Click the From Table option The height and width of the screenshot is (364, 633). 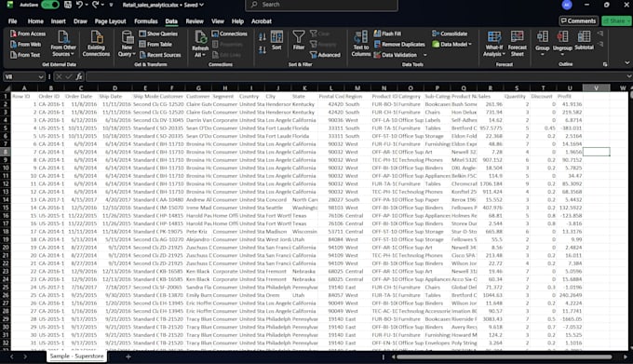pyautogui.click(x=155, y=44)
